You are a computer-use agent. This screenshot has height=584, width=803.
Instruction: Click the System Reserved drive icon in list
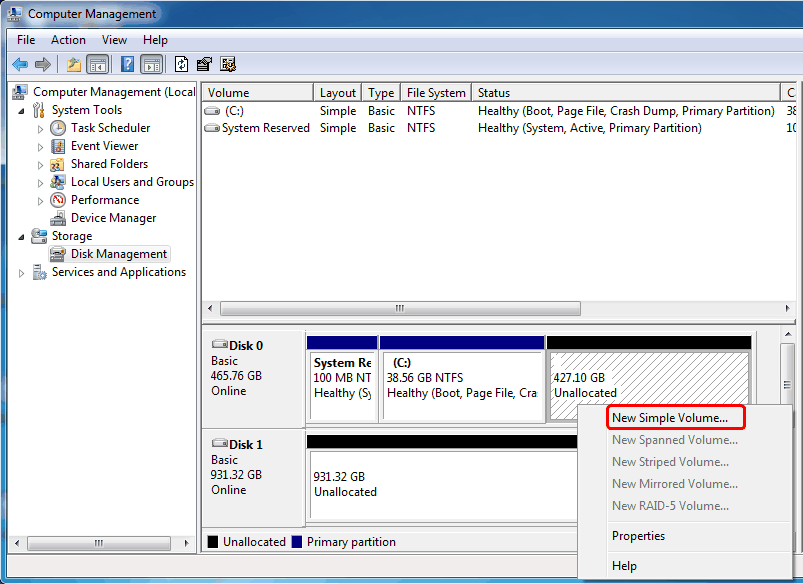(x=212, y=128)
